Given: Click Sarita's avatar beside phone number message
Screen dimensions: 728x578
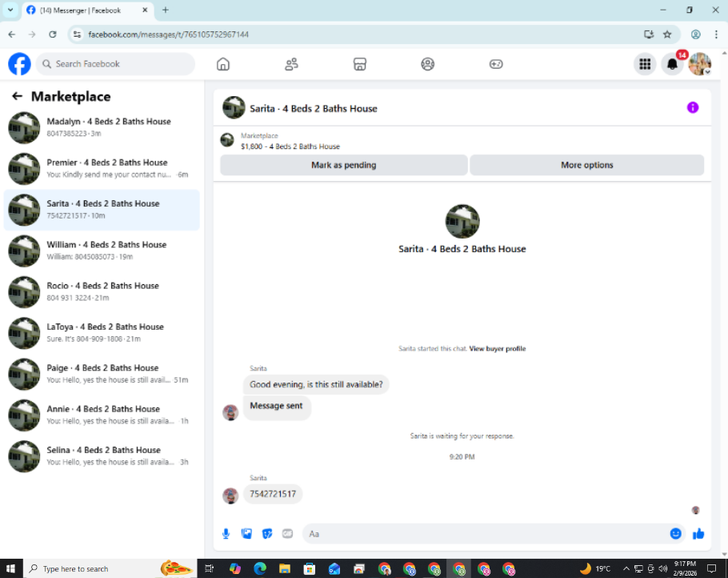Looking at the screenshot, I should (x=230, y=496).
